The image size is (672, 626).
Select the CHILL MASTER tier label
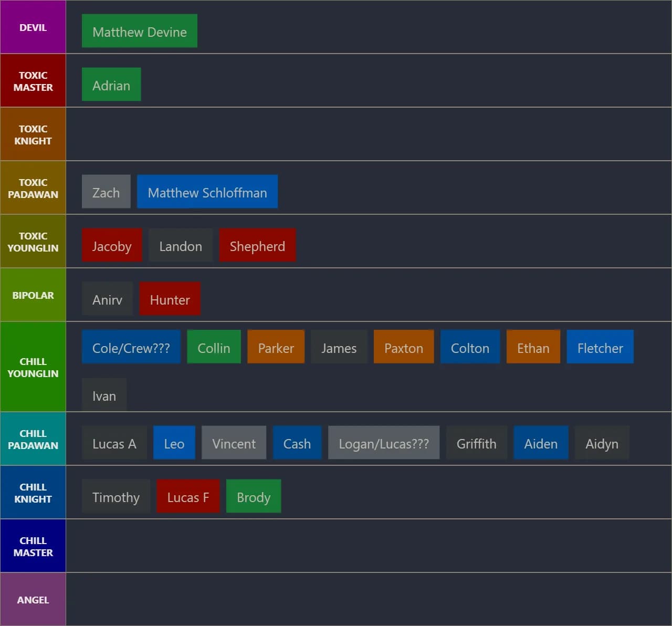point(33,546)
